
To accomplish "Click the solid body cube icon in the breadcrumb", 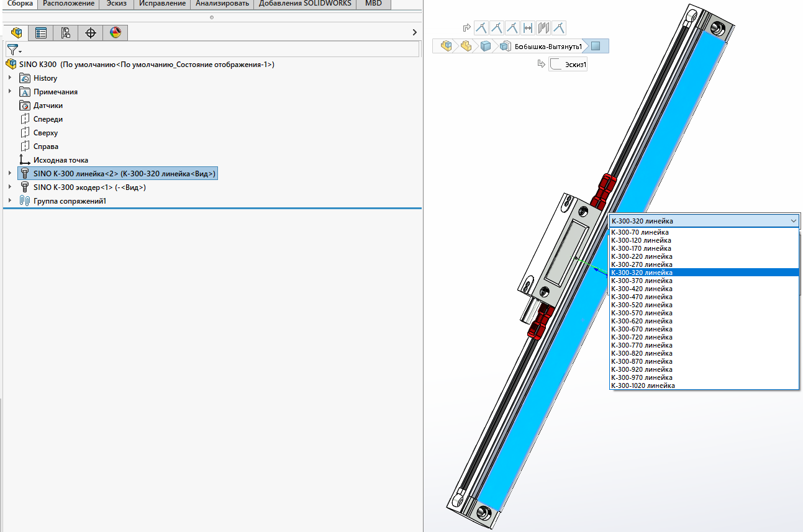I will pos(486,46).
